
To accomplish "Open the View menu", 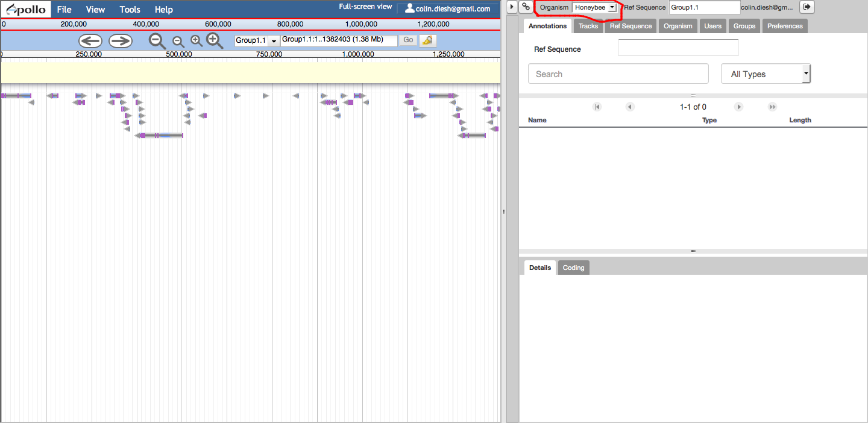I will click(x=95, y=10).
